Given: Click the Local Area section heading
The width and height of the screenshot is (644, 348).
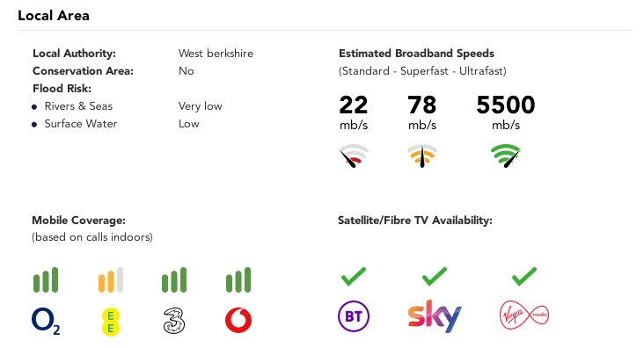Looking at the screenshot, I should tap(54, 16).
